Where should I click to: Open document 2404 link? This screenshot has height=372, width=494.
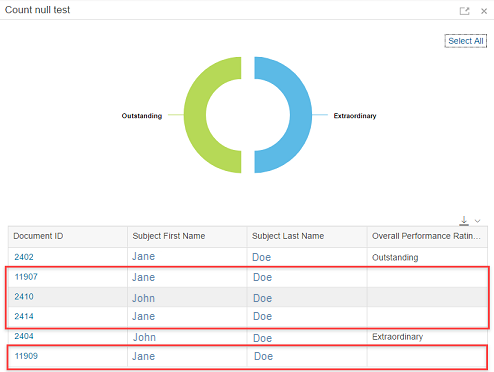24,336
